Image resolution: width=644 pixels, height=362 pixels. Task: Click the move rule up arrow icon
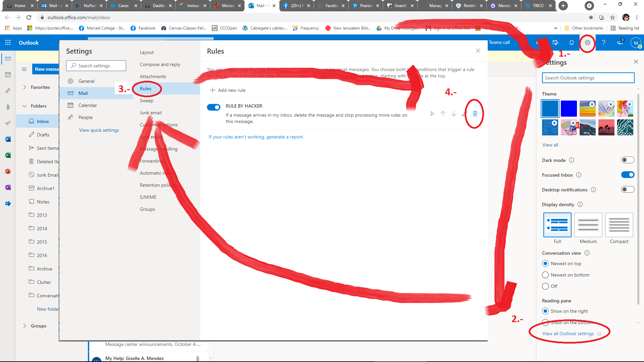point(443,114)
